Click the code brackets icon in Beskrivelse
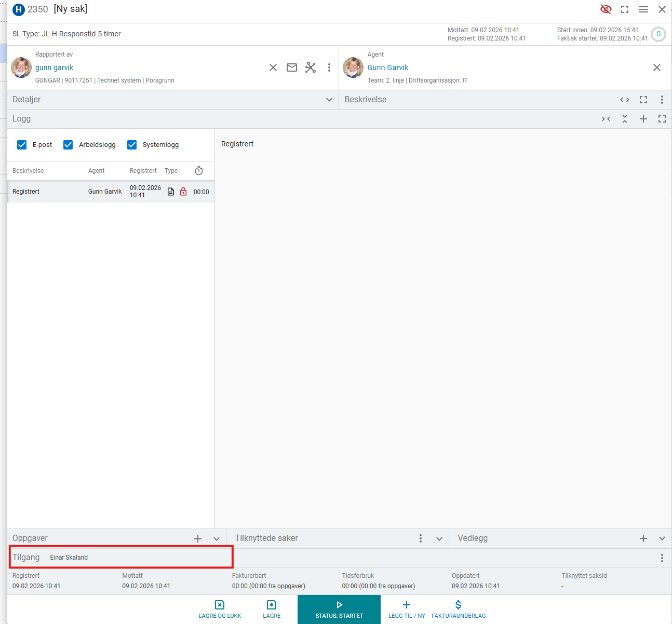This screenshot has width=672, height=624. click(624, 100)
